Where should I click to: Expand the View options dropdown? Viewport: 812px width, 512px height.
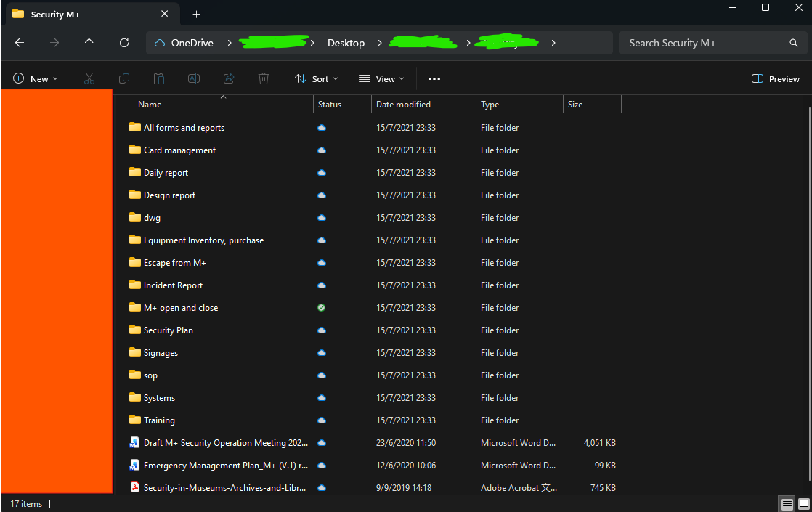381,78
